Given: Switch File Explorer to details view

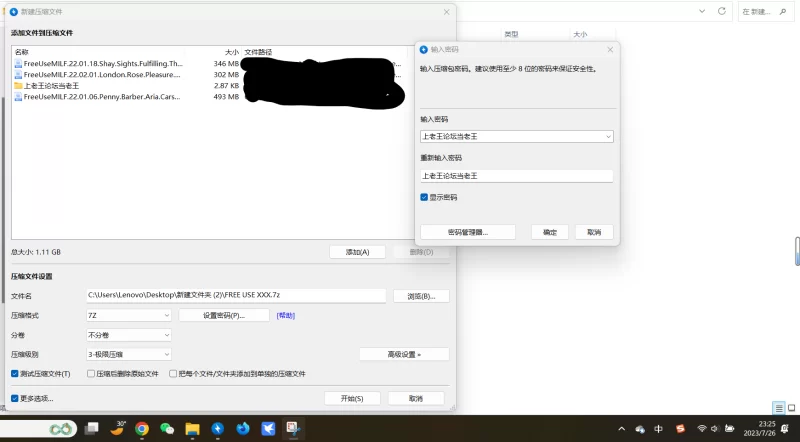Looking at the screenshot, I should coord(779,408).
